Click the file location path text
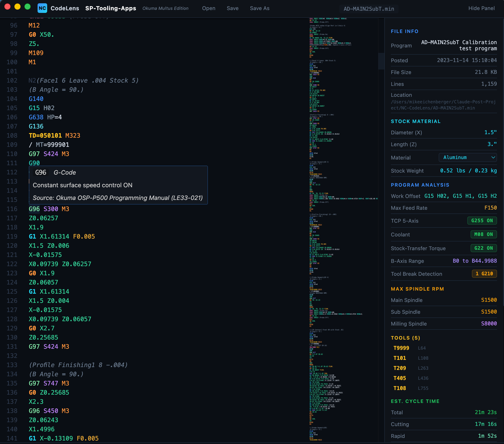Image resolution: width=504 pixels, height=444 pixels. (443, 105)
